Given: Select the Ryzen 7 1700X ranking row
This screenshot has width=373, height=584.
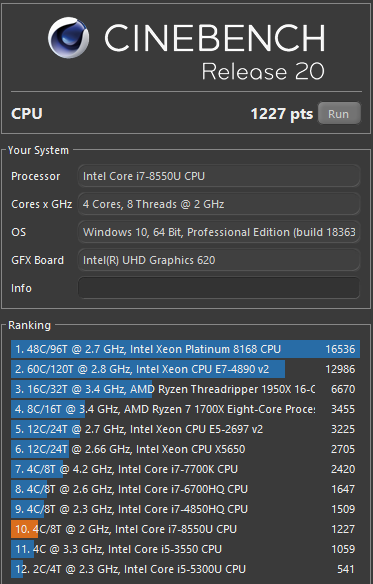Looking at the screenshot, I should [185, 409].
